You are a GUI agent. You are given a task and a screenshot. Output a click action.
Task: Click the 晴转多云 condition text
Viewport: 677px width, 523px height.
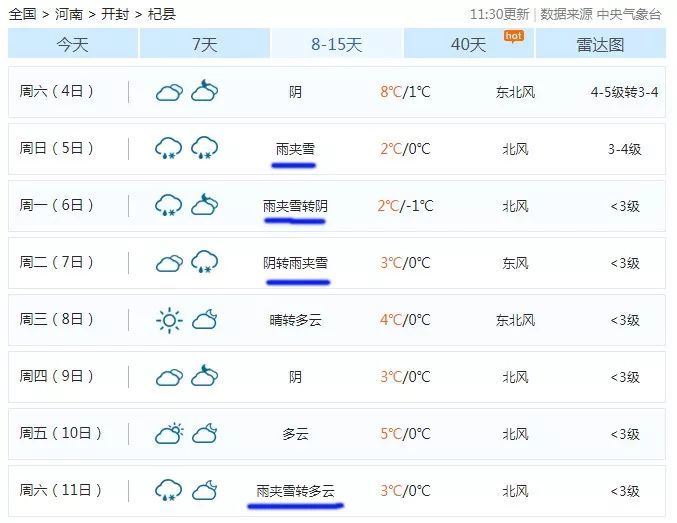click(x=295, y=320)
